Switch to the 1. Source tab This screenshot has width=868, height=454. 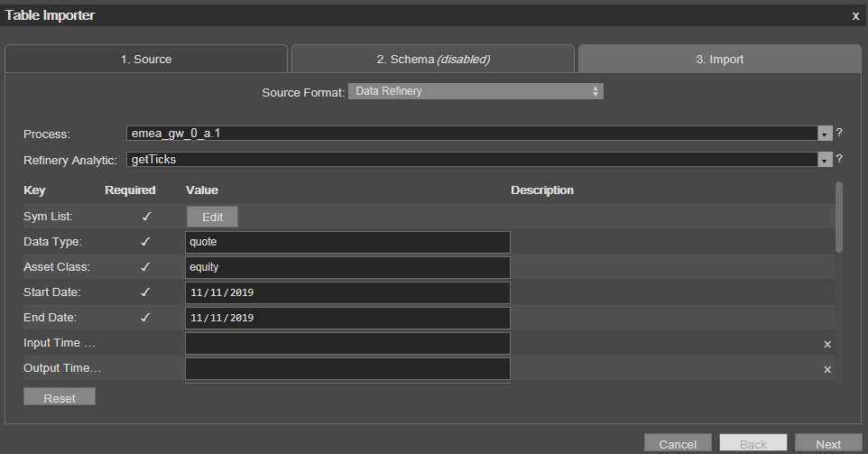coord(146,59)
